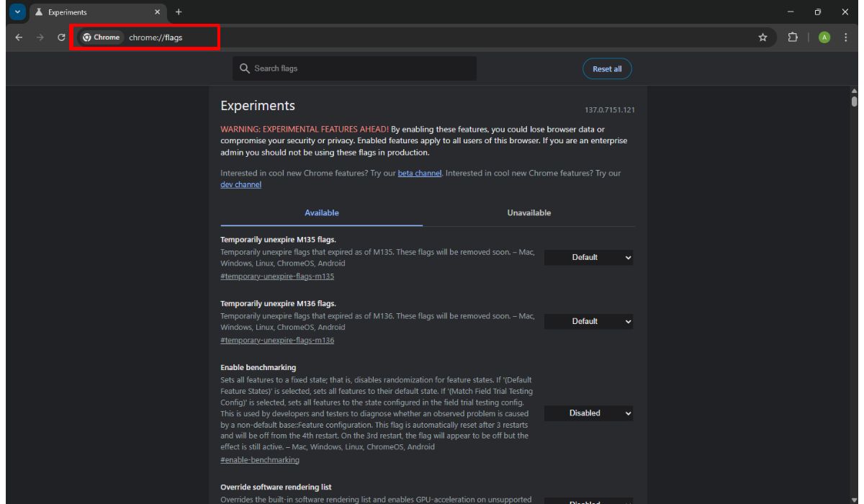Open the beta channel link

419,174
